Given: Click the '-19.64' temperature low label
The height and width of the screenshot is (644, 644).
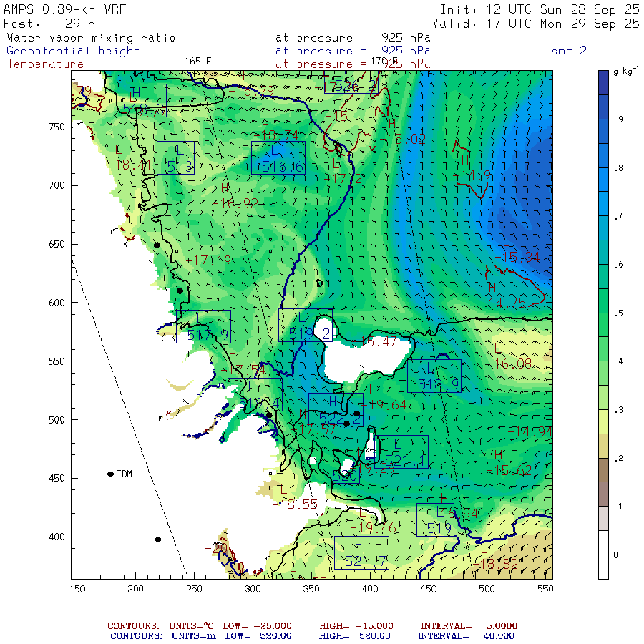Looking at the screenshot, I should [384, 404].
